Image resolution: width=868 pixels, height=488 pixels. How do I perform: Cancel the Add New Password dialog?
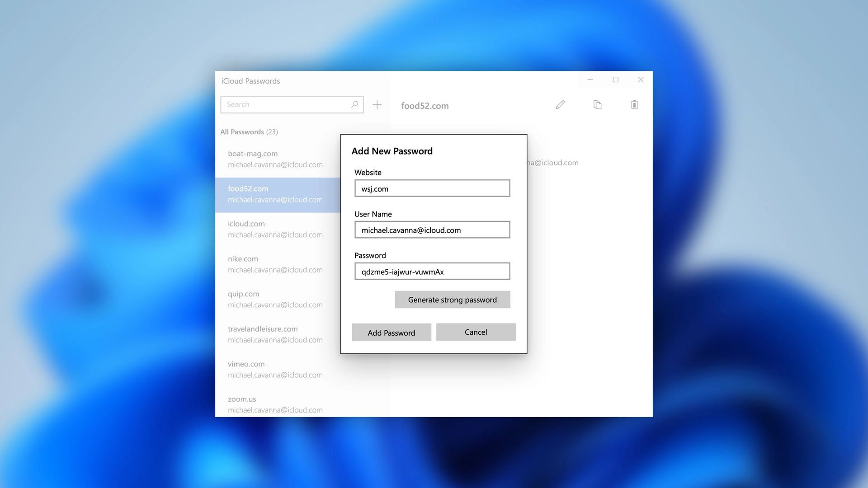coord(476,332)
